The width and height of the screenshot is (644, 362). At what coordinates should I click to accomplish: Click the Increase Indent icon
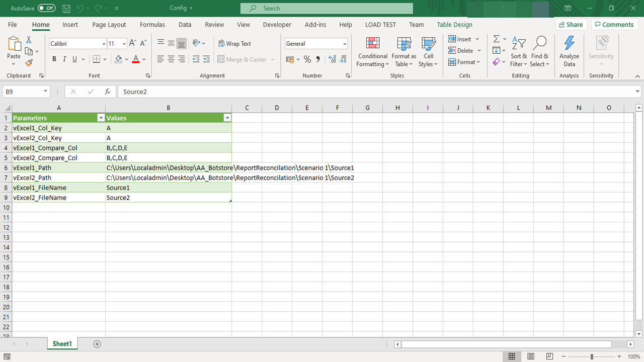(x=207, y=59)
